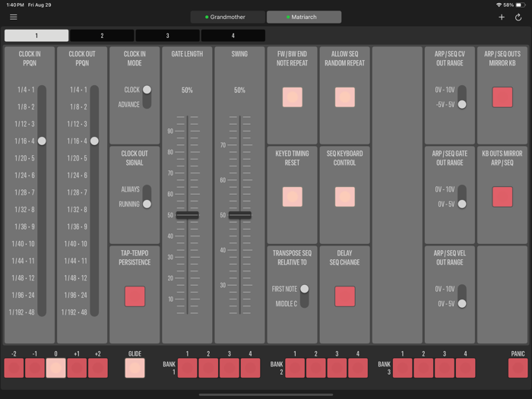Select Bank 3 preset 1

tap(402, 368)
